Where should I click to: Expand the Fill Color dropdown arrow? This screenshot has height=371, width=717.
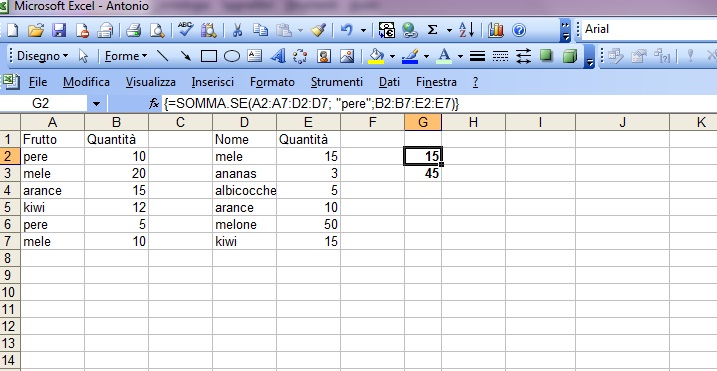[x=393, y=57]
